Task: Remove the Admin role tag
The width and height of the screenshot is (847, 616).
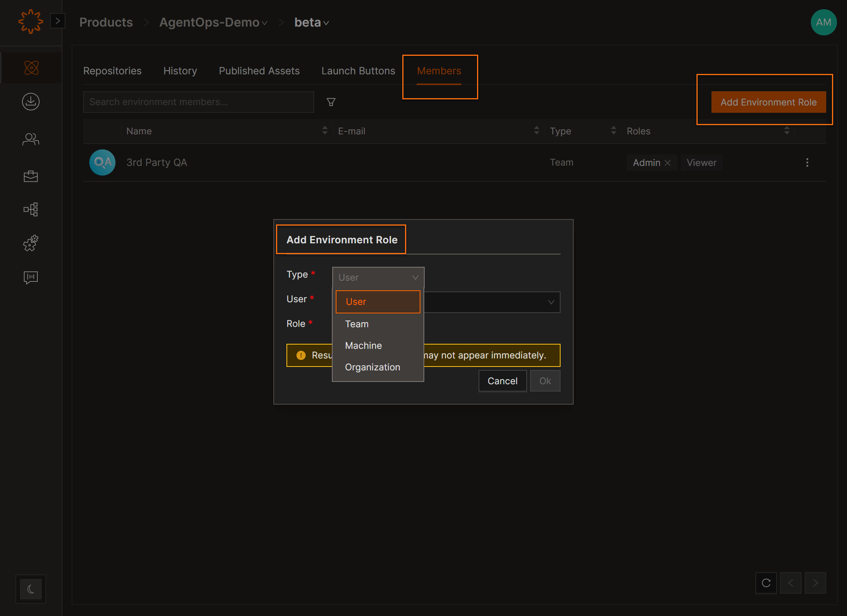Action: pos(668,163)
